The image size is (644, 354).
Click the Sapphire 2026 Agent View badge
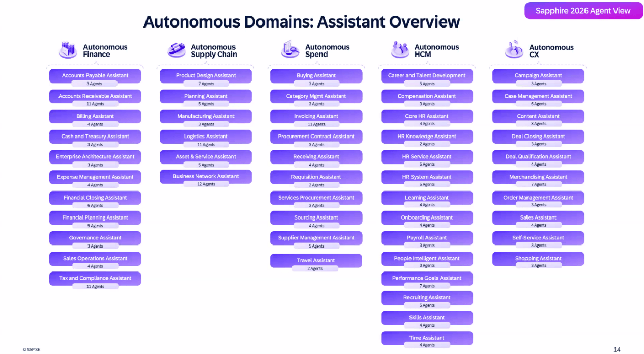click(583, 11)
